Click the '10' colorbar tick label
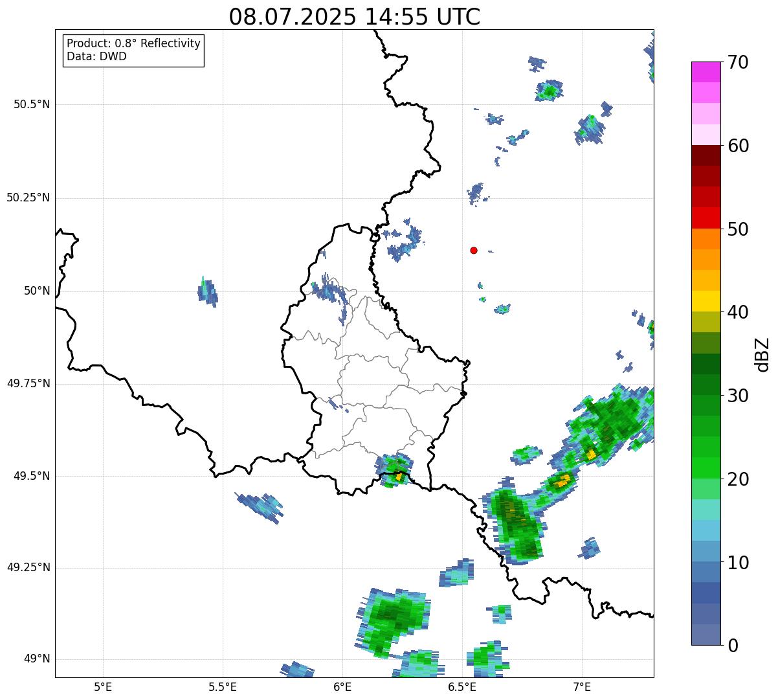The width and height of the screenshot is (778, 700). tap(738, 563)
